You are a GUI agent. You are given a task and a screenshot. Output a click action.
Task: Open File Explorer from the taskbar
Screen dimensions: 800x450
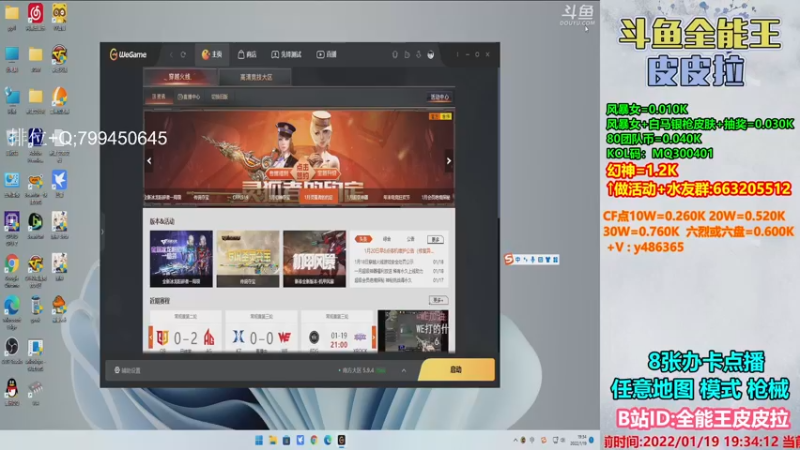click(x=273, y=440)
